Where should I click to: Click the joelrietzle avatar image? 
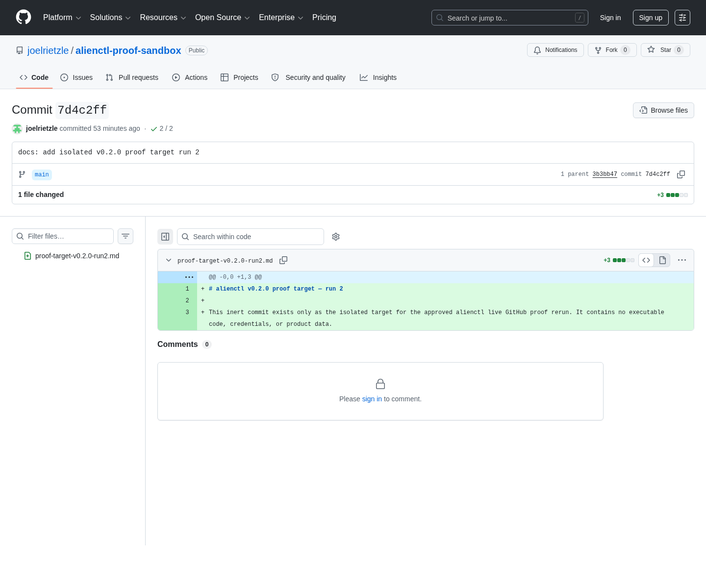[17, 128]
